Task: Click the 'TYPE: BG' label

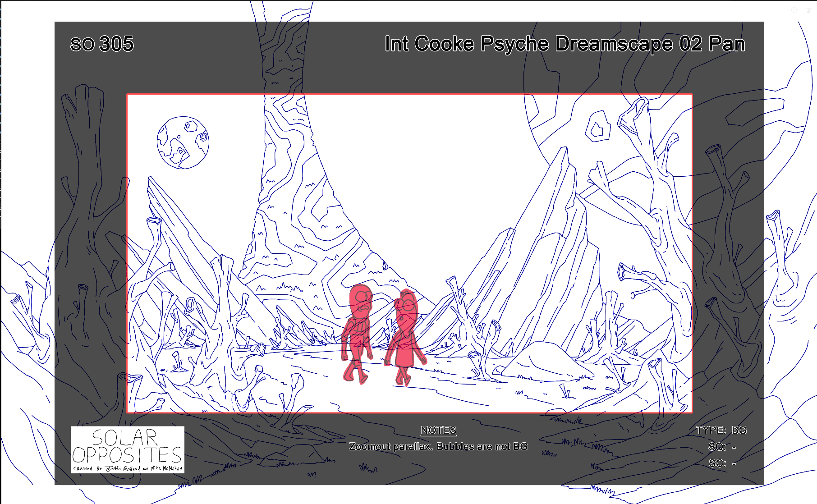Action: tap(721, 430)
